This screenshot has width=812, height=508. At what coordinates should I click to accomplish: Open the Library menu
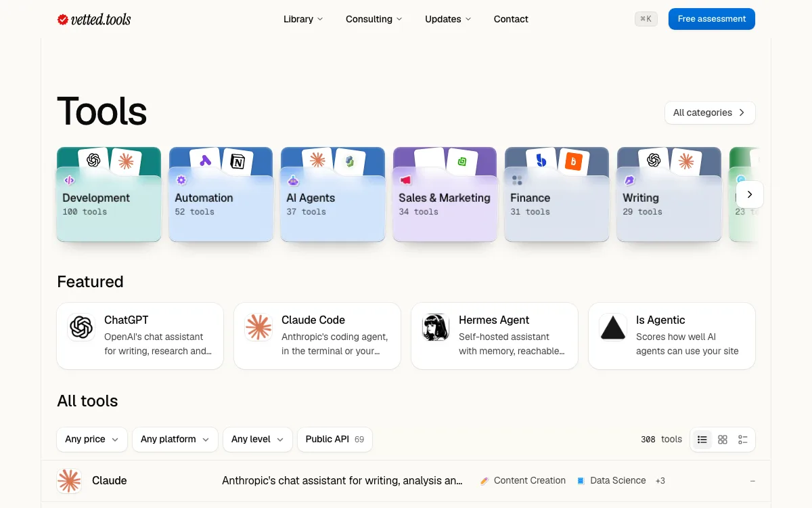click(x=303, y=19)
